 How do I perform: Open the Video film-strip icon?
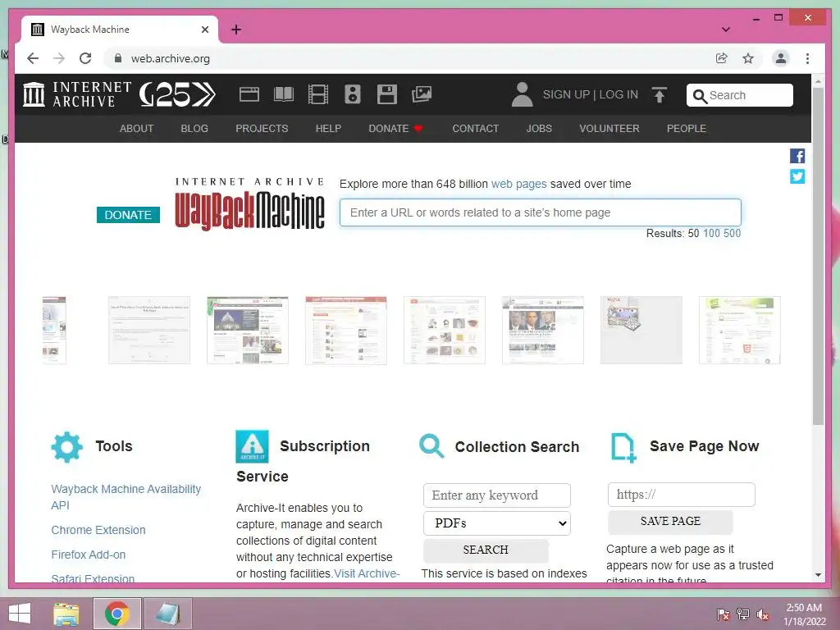pyautogui.click(x=318, y=94)
